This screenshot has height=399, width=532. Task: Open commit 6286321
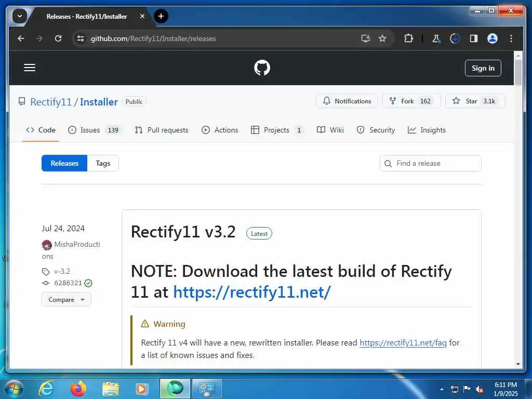[x=68, y=283]
